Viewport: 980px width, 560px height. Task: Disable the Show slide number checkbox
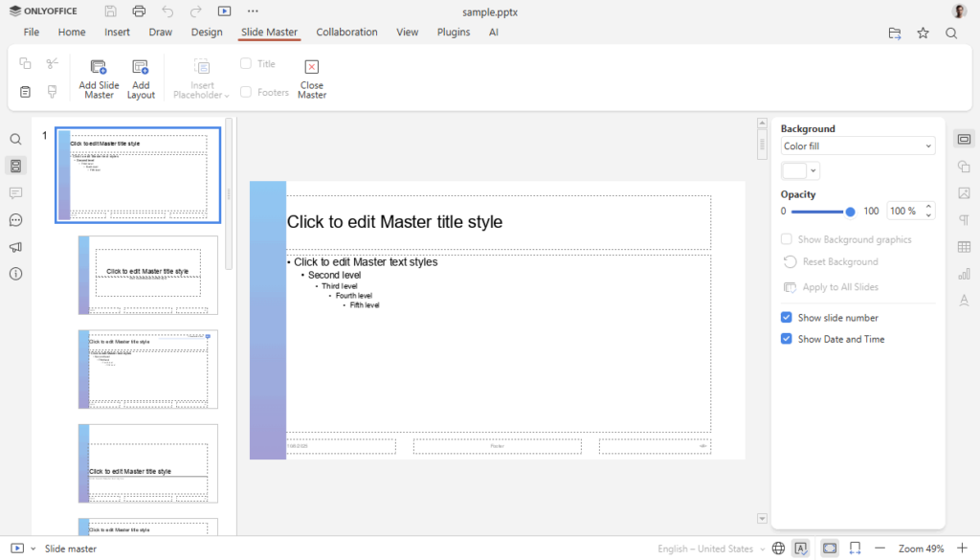pos(786,317)
